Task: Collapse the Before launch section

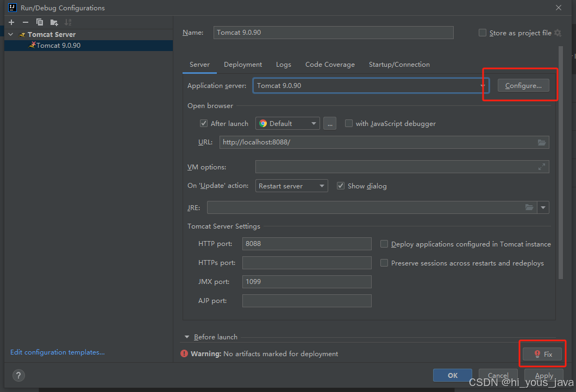Action: coord(186,337)
